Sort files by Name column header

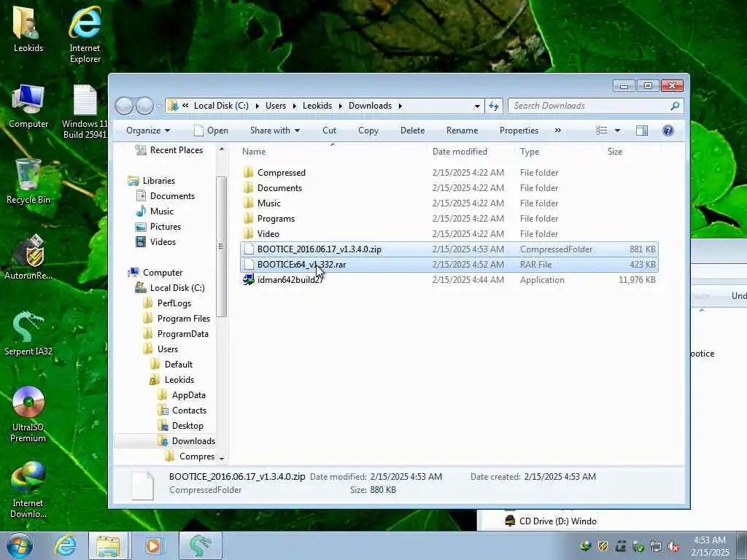coord(333,152)
